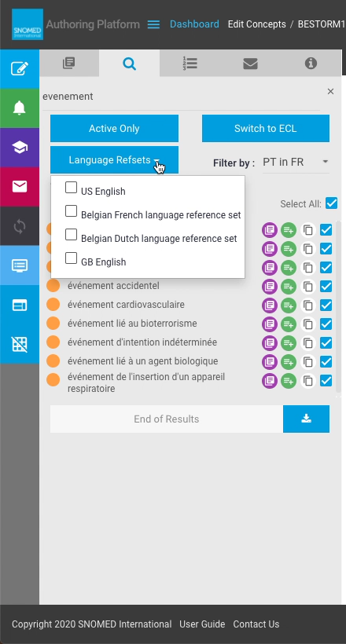Open the Dashboard link

[194, 24]
